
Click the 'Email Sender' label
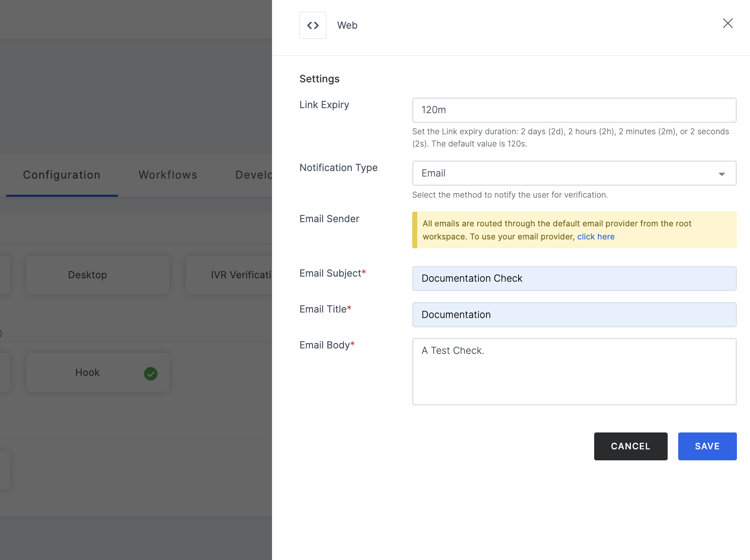pyautogui.click(x=329, y=219)
